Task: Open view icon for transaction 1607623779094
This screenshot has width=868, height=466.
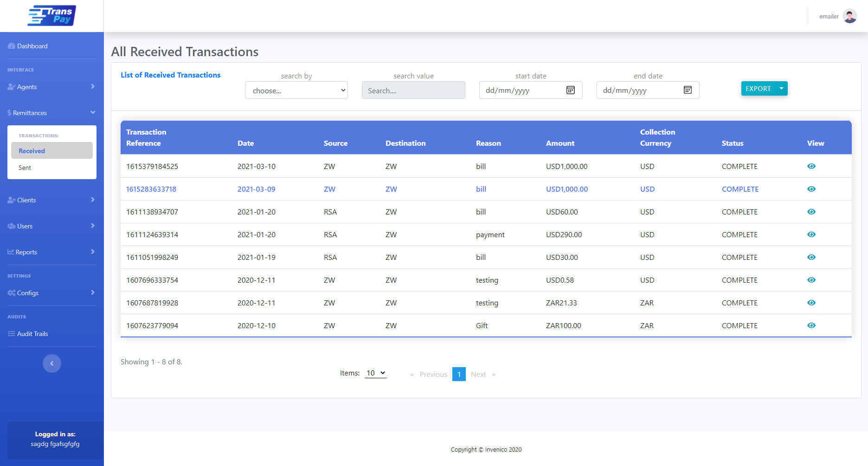Action: [811, 325]
